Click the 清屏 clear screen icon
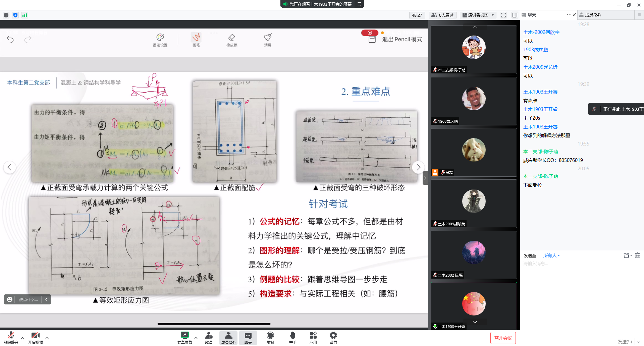This screenshot has height=346, width=644. pos(268,39)
